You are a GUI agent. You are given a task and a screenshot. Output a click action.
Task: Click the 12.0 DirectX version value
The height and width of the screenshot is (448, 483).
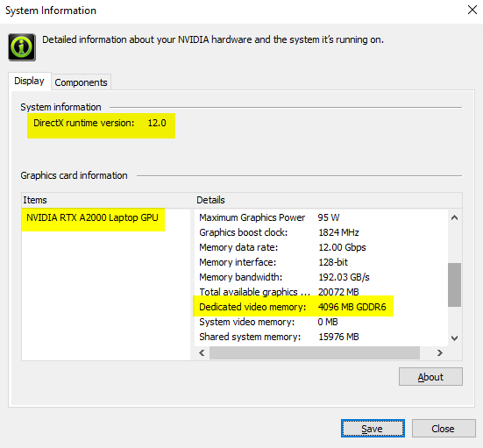tap(157, 123)
